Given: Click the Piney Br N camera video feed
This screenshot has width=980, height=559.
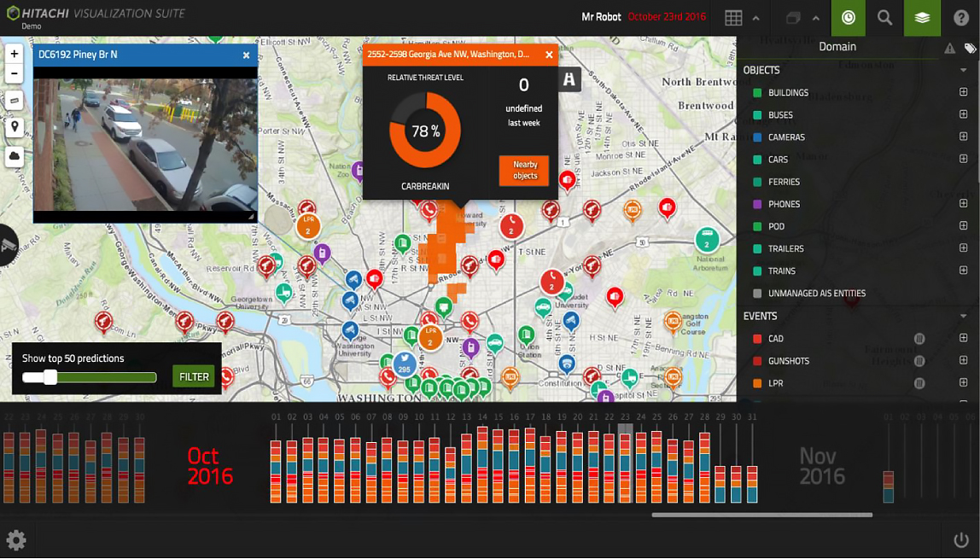Looking at the screenshot, I should click(x=146, y=144).
